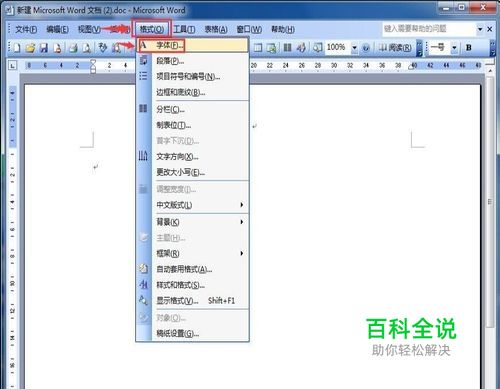Viewport: 500px width, 389px height.
Task: Open the 帮助(H) menu
Action: [283, 29]
